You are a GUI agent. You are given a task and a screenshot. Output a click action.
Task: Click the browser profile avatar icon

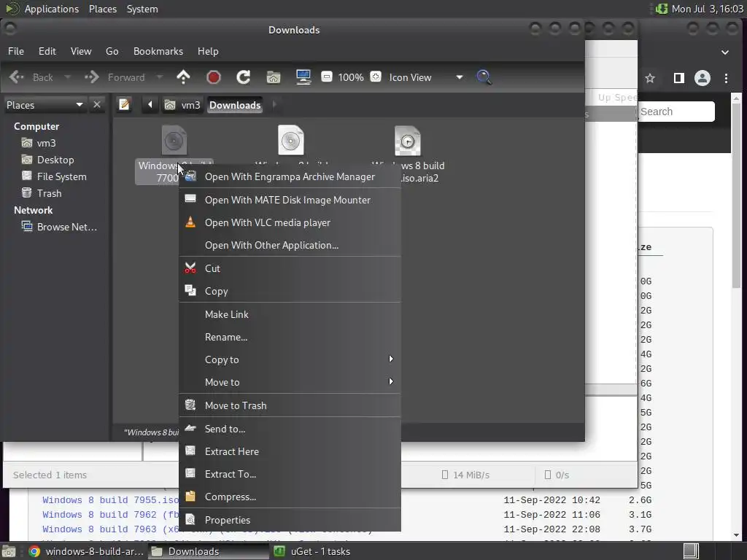703,78
